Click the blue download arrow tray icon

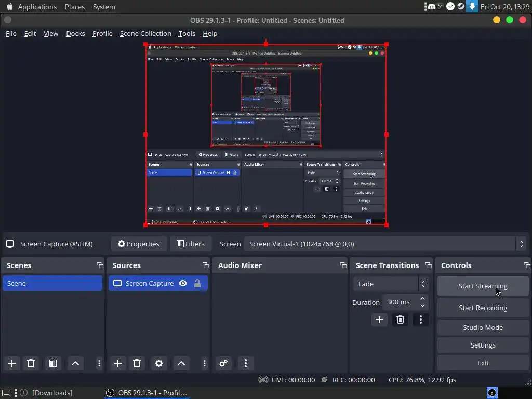472,6
